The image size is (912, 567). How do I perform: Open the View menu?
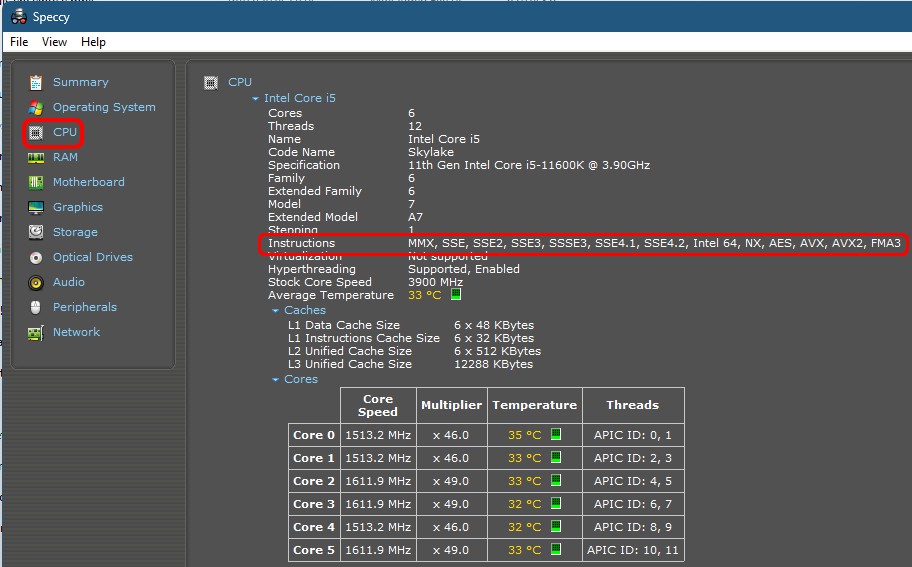(x=54, y=42)
